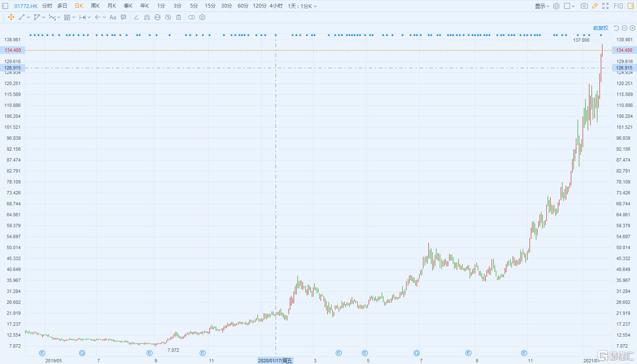Click the trash icon to delete drawings
The height and width of the screenshot is (364, 637).
tap(179, 17)
